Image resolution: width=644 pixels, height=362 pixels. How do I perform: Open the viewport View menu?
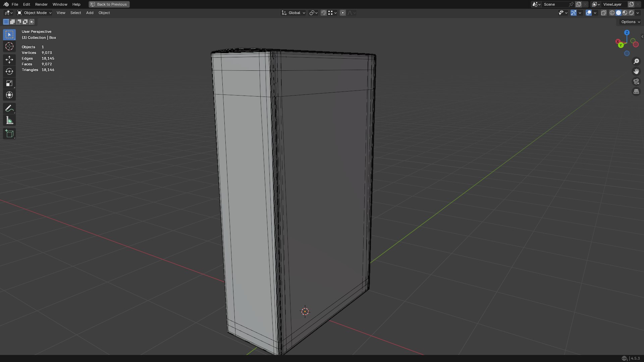point(61,13)
